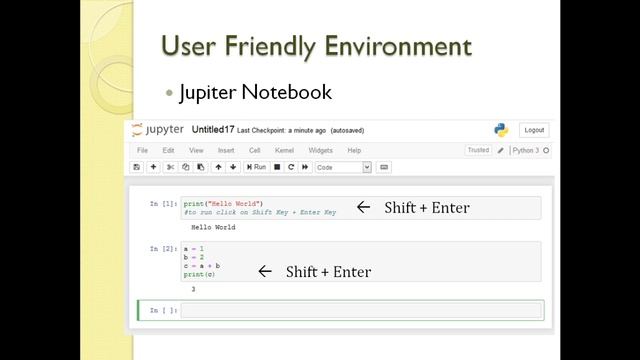
Task: Open the Widgets menu
Action: coord(320,150)
